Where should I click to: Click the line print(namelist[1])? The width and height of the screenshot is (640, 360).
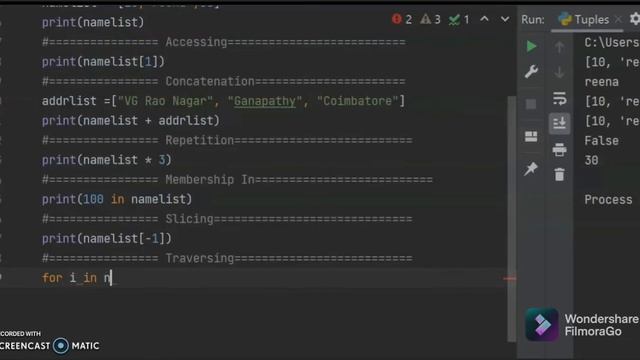point(103,62)
